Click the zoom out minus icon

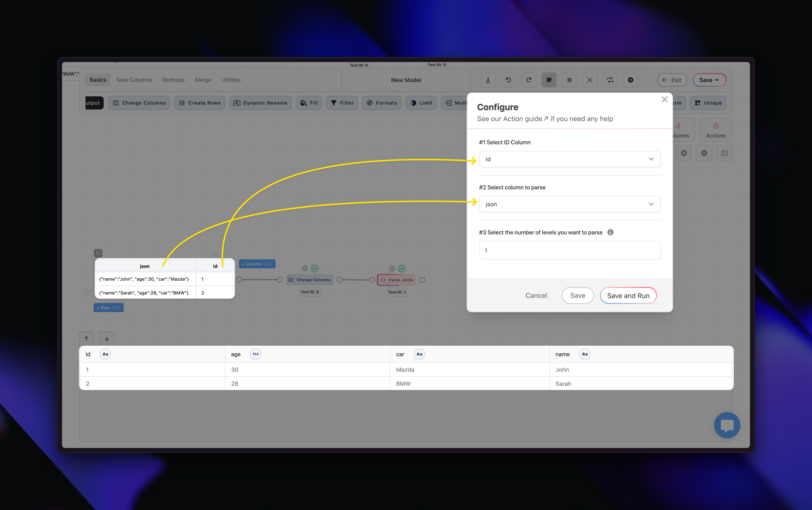click(704, 153)
